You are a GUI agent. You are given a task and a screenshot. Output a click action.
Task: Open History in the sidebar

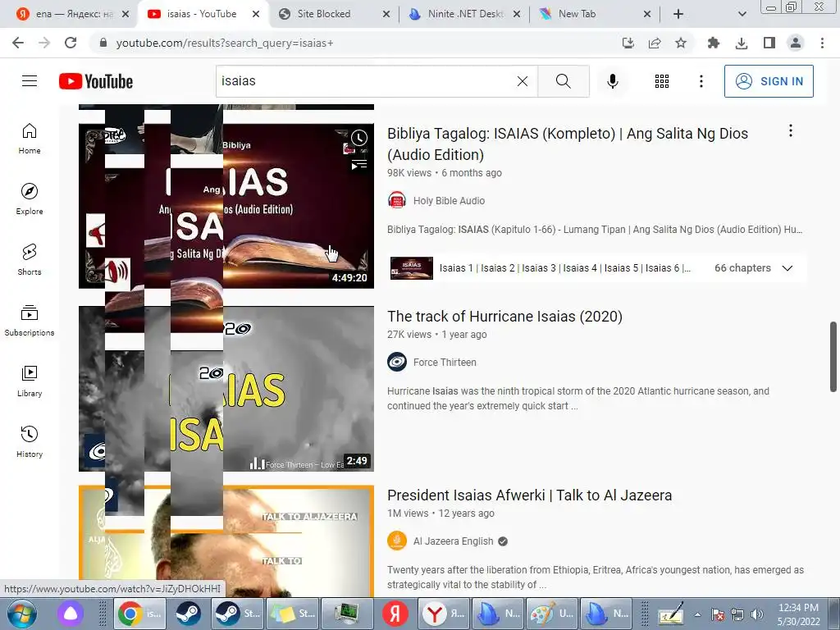coord(30,441)
